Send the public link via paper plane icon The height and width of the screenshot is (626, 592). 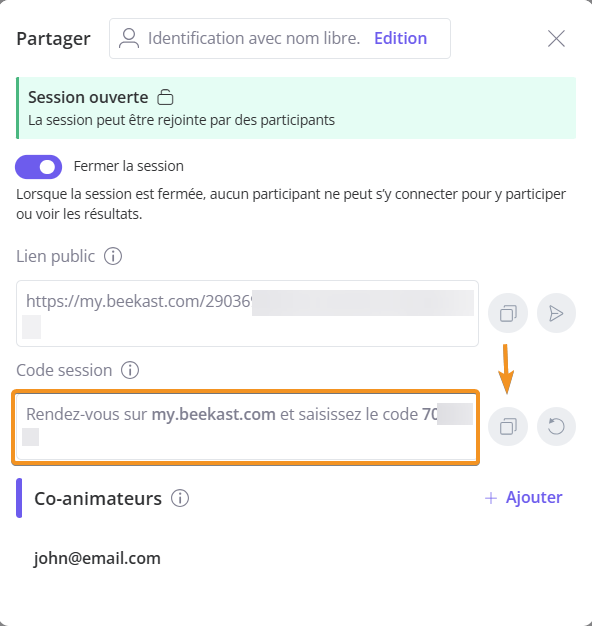point(556,313)
